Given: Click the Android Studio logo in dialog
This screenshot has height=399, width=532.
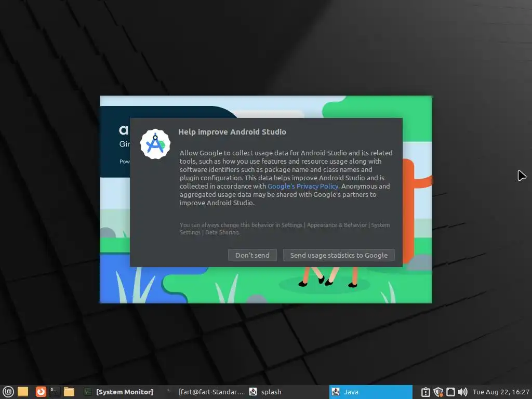Looking at the screenshot, I should (155, 144).
